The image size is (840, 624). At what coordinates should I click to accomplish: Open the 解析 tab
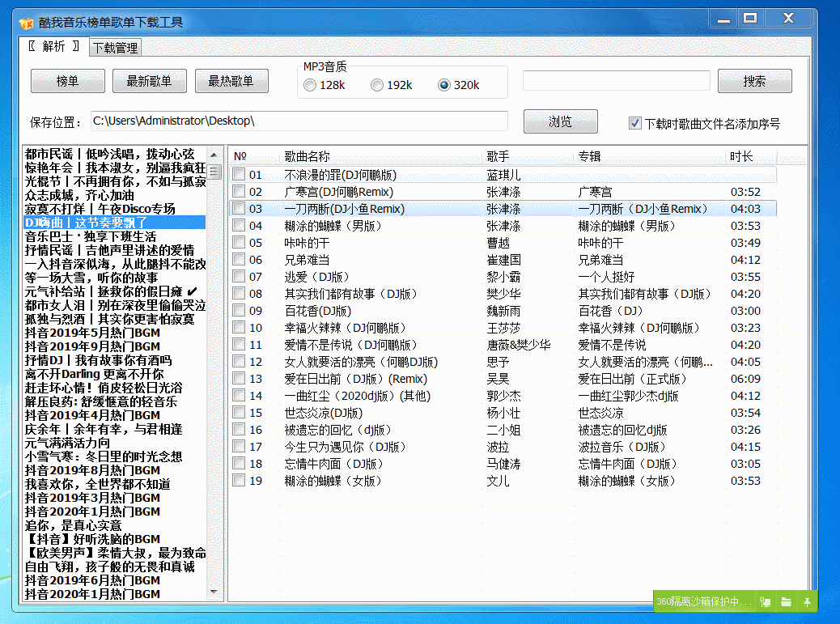[53, 47]
